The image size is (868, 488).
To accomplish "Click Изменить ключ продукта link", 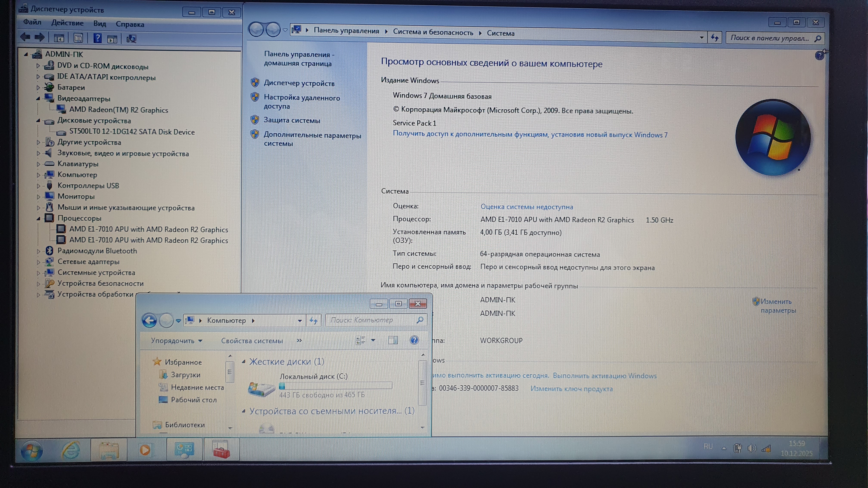I will click(x=572, y=389).
